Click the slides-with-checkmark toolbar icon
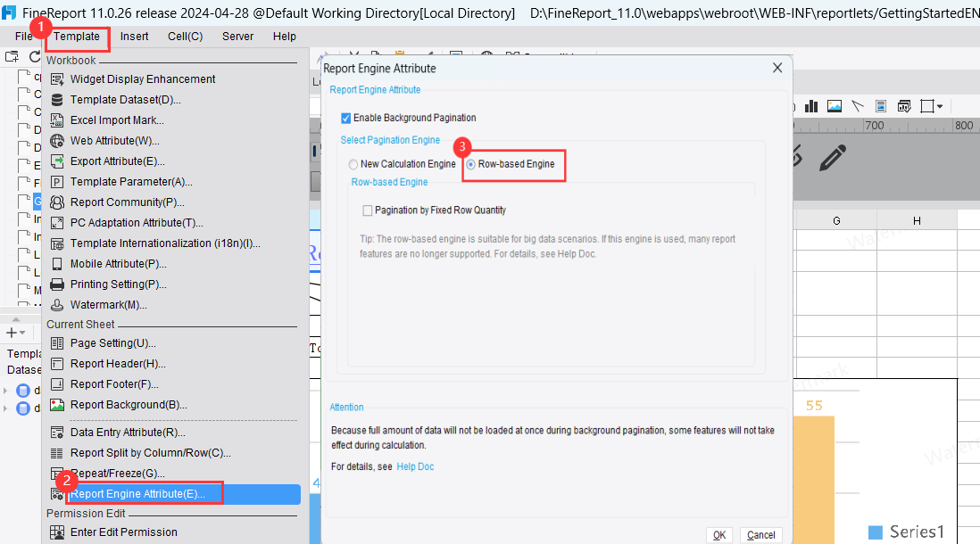 pos(903,105)
